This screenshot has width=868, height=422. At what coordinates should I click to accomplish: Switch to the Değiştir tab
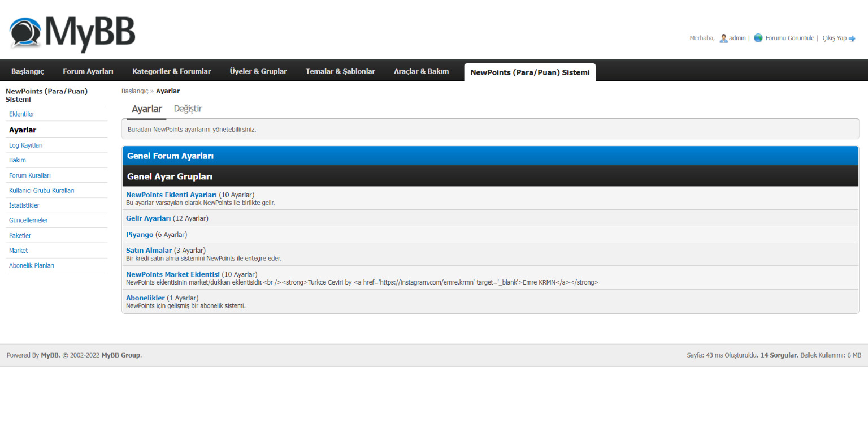188,109
